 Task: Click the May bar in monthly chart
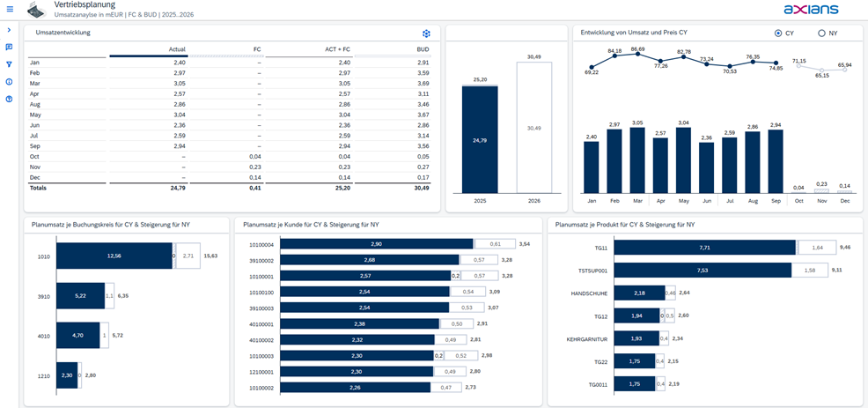[x=683, y=160]
